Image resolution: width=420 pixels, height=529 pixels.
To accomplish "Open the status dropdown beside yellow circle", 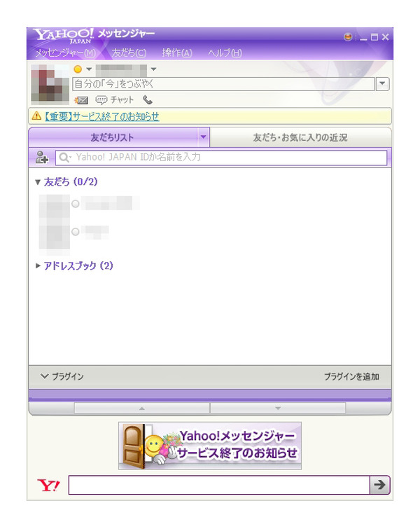I will pos(89,69).
